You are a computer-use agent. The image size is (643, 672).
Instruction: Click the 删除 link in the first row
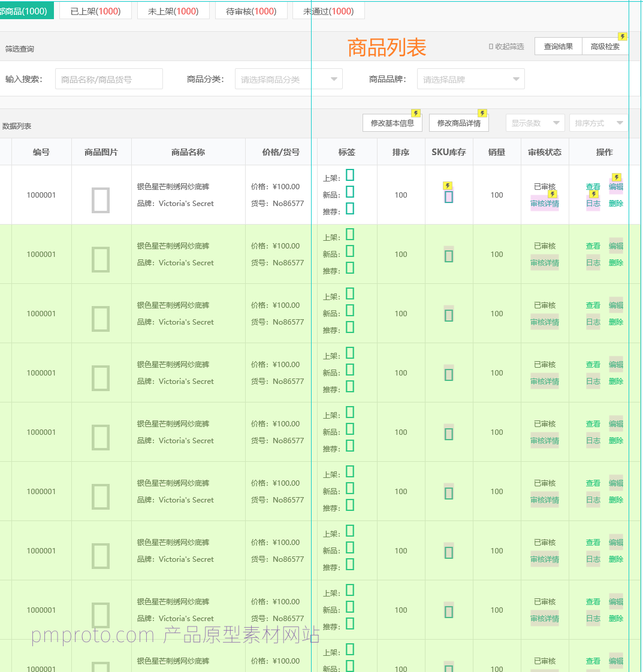(x=616, y=203)
